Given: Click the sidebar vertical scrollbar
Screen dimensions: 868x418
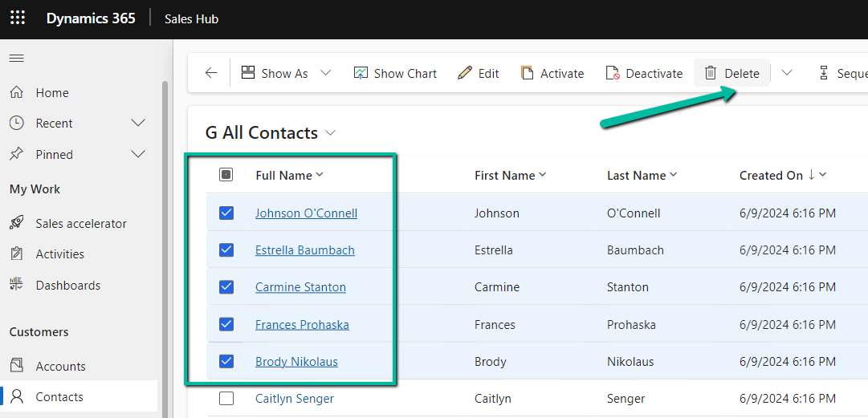Looking at the screenshot, I should pos(165,241).
